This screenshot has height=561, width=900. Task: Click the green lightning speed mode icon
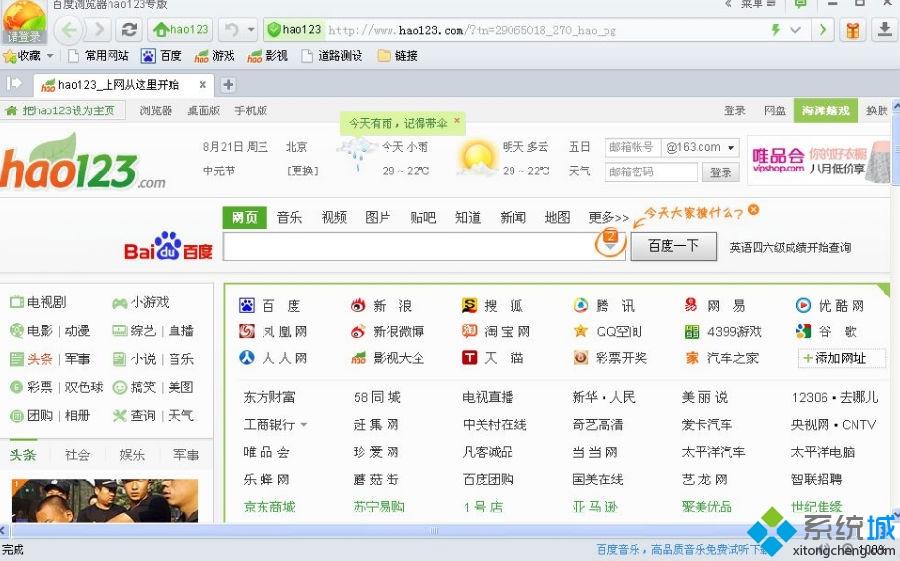click(775, 29)
